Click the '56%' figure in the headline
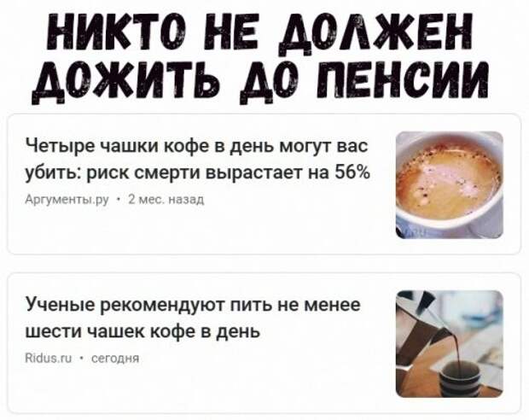 (352, 172)
